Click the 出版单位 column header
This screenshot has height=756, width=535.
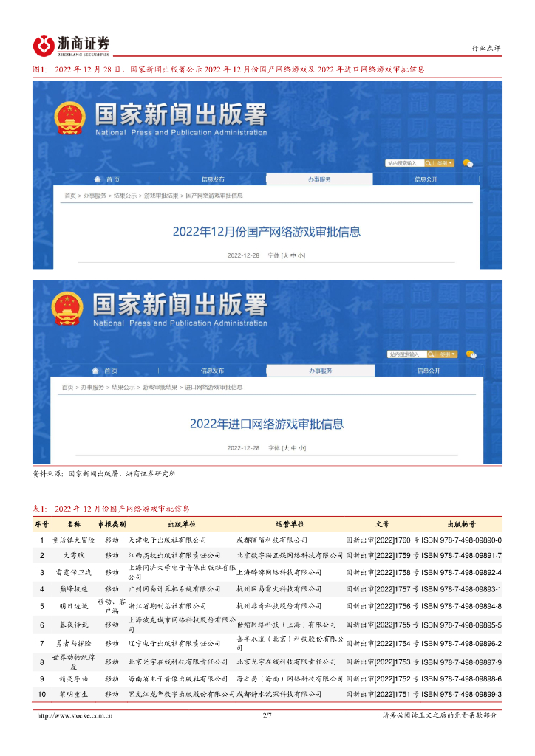point(182,524)
